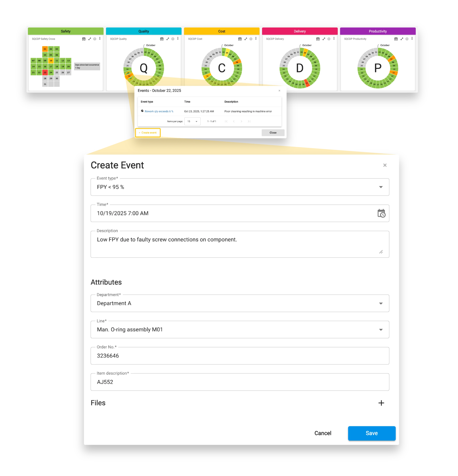Open SQCDP Quality widget in new window

162,39
